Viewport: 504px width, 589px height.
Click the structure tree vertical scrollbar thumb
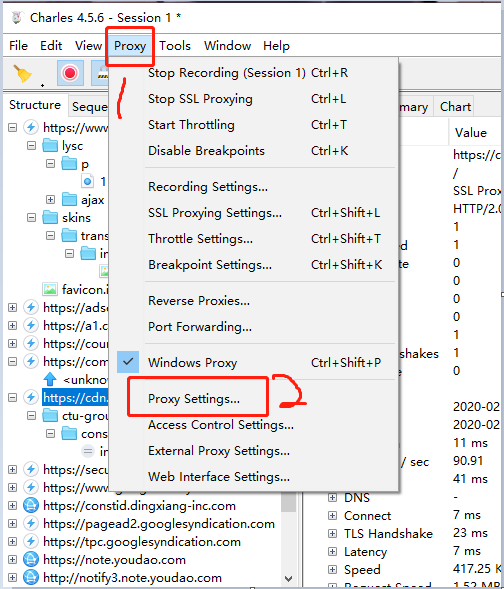pos(288,502)
